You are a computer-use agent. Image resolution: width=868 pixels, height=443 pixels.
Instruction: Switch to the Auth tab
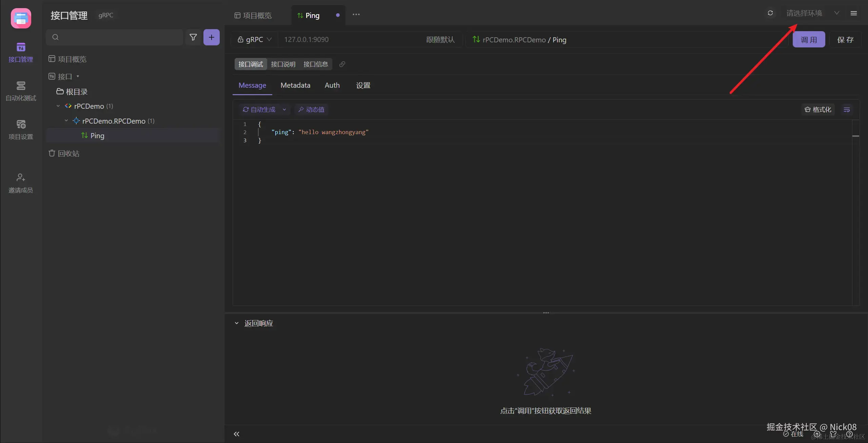point(332,85)
